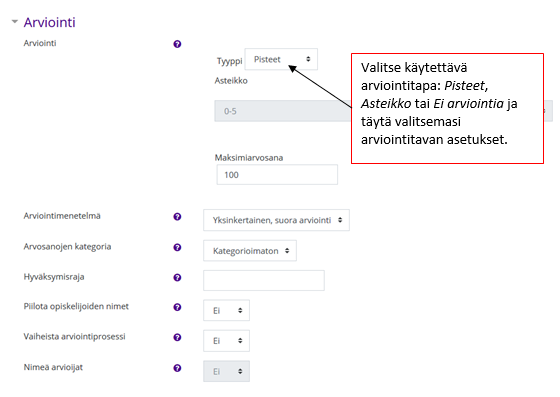The image size is (560, 397).
Task: Toggle the Vaiheista arviointiprosessi Ei selector
Action: click(x=226, y=341)
